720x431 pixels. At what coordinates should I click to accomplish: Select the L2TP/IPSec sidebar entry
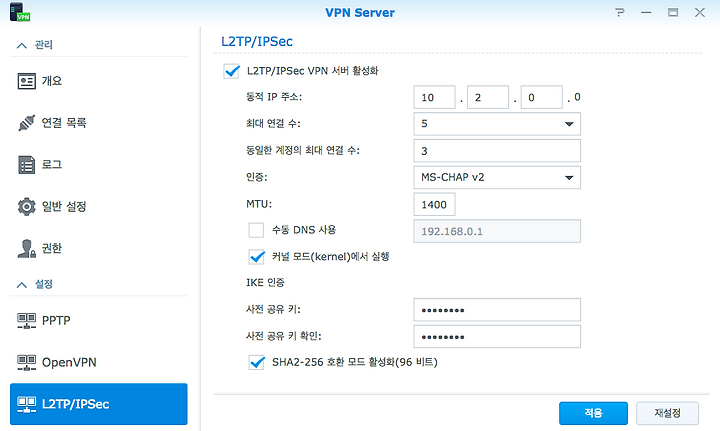pyautogui.click(x=99, y=404)
